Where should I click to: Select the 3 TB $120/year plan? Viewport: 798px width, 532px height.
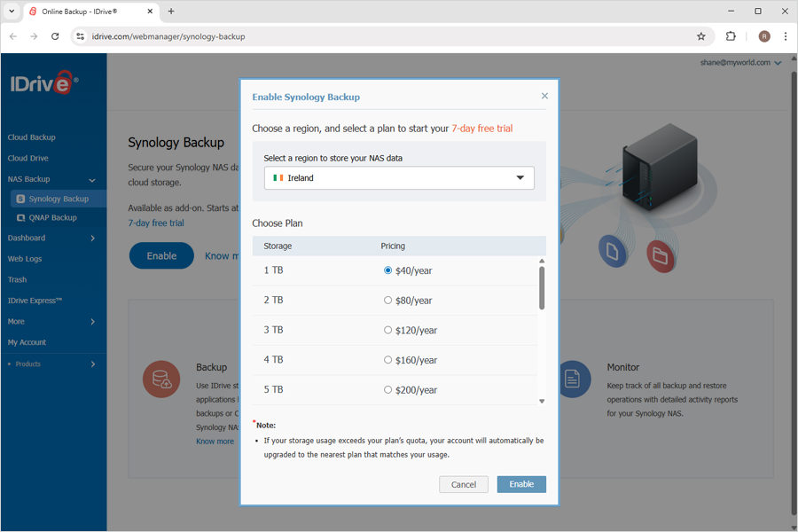point(387,330)
